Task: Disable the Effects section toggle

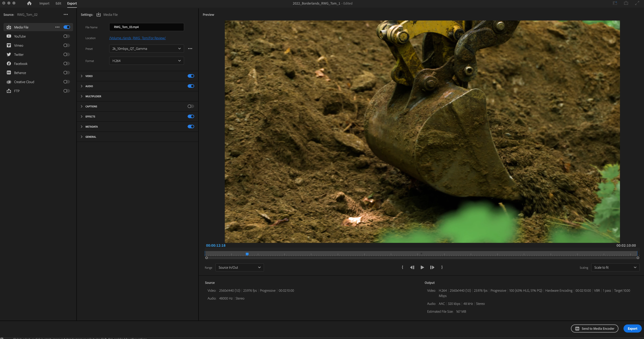Action: coord(191,116)
